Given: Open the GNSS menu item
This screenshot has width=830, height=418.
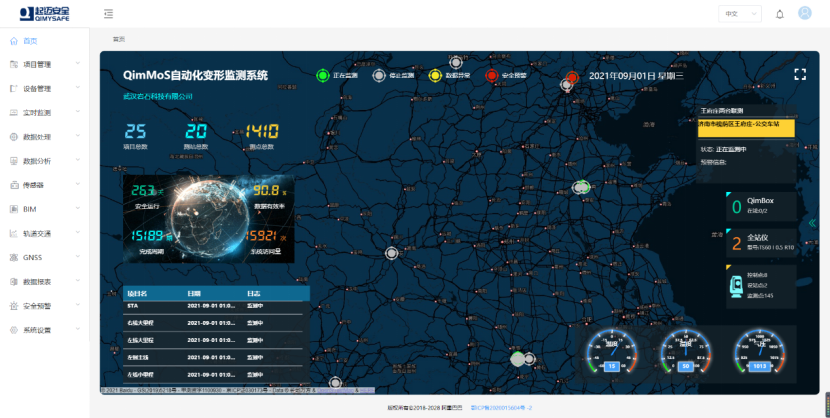Looking at the screenshot, I should tap(44, 258).
